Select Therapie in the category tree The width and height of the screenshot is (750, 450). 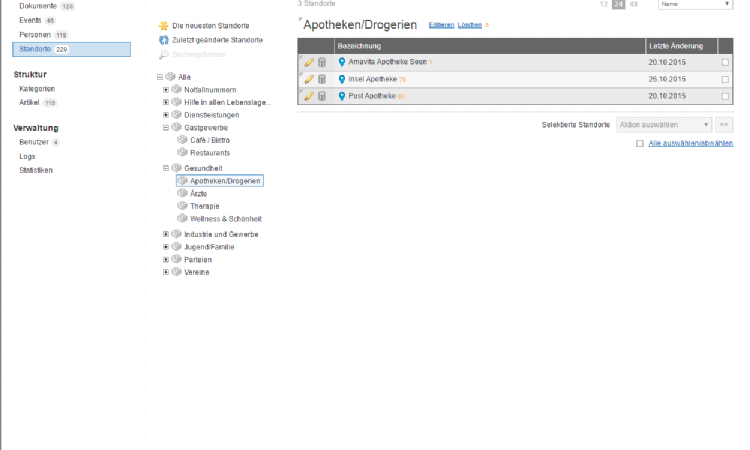click(x=205, y=205)
